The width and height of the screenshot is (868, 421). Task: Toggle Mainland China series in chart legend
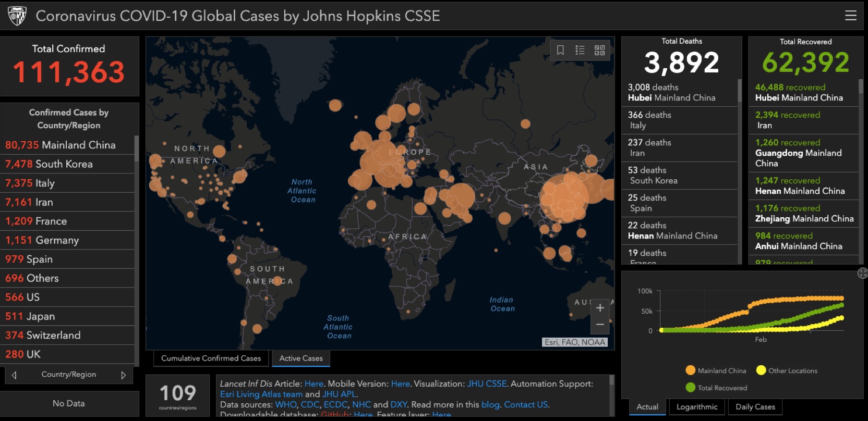click(716, 370)
